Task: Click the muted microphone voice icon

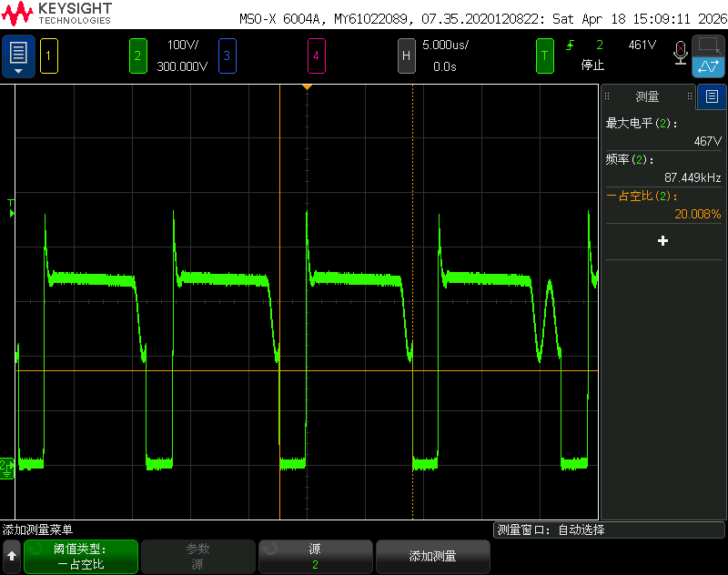Action: click(x=680, y=53)
